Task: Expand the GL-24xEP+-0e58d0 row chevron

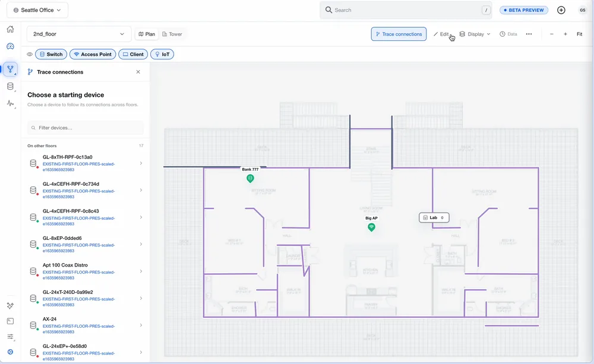Action: coord(141,352)
